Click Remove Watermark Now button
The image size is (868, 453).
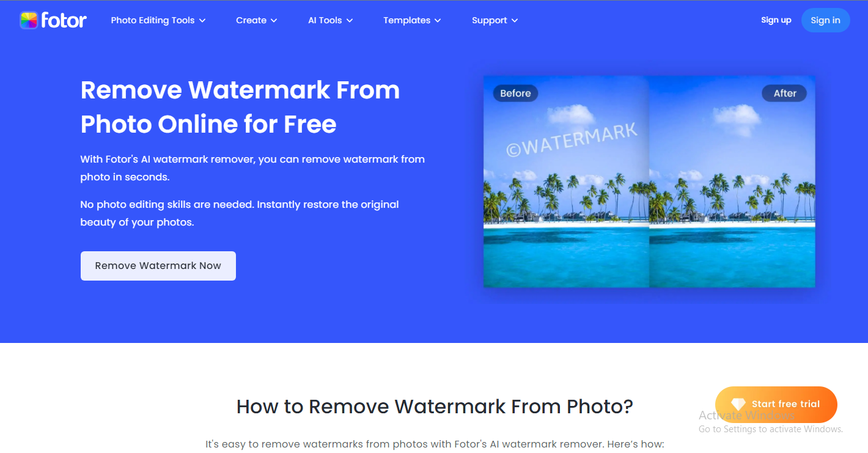pyautogui.click(x=158, y=266)
